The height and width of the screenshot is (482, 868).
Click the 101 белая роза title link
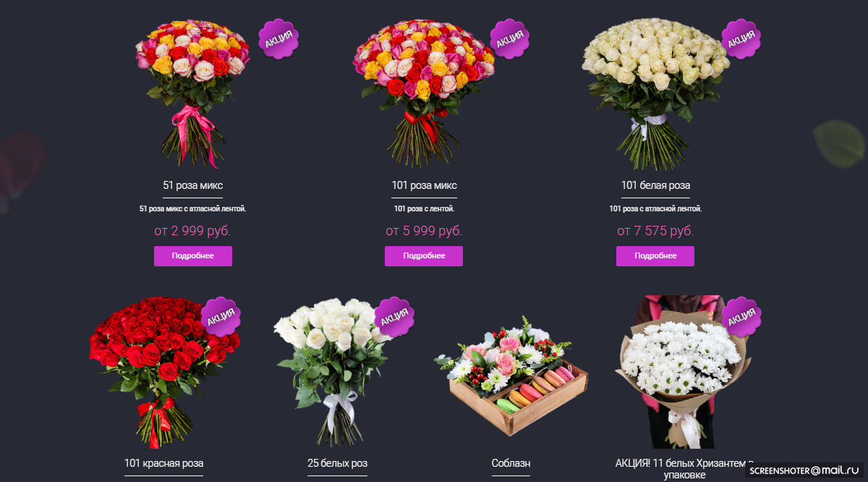[655, 185]
